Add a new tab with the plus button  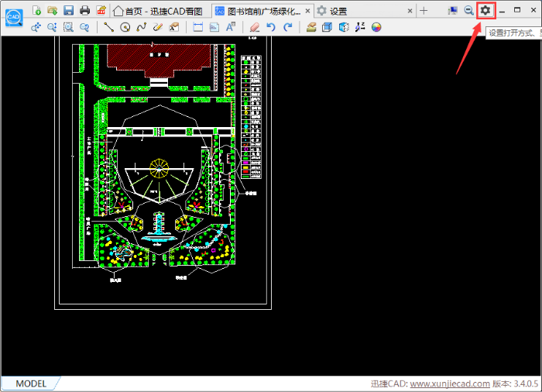click(x=424, y=11)
